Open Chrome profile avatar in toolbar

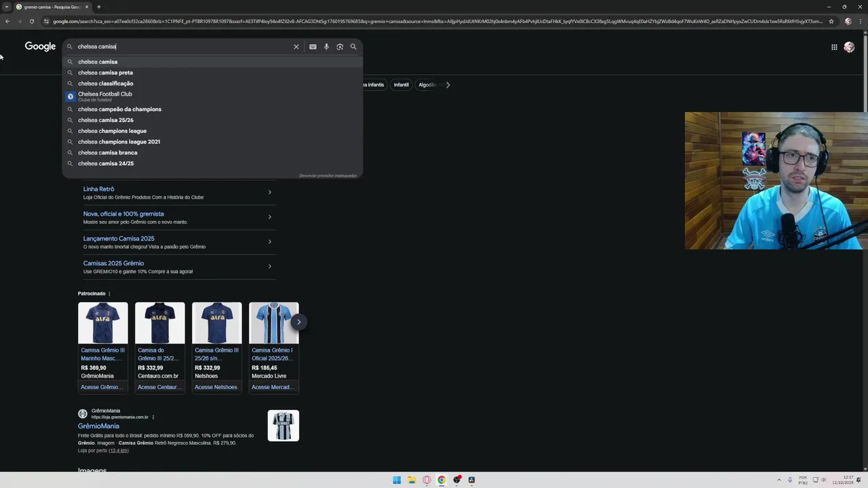848,21
